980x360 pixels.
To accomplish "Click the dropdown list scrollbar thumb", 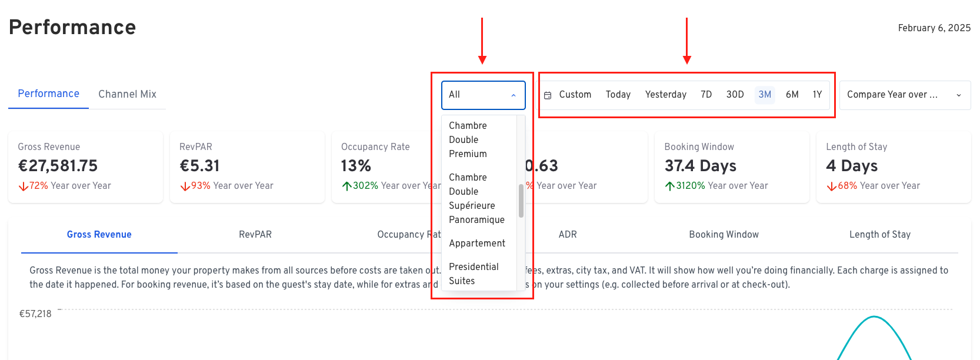I will pos(521,201).
